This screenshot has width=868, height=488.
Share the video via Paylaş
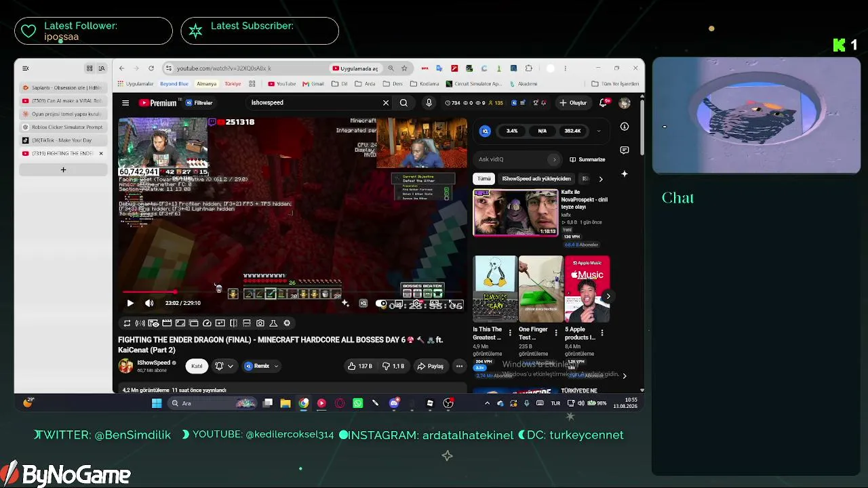[430, 366]
